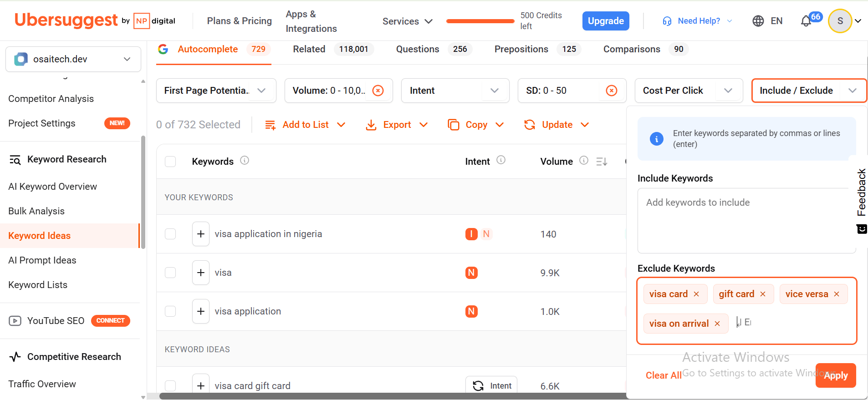Open the Export options dropdown

tap(397, 125)
